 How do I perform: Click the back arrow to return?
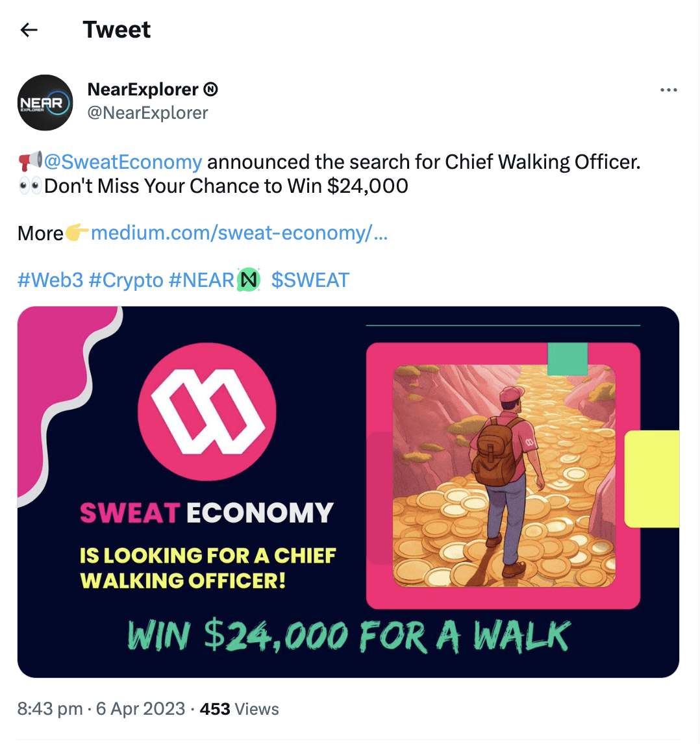pyautogui.click(x=29, y=30)
